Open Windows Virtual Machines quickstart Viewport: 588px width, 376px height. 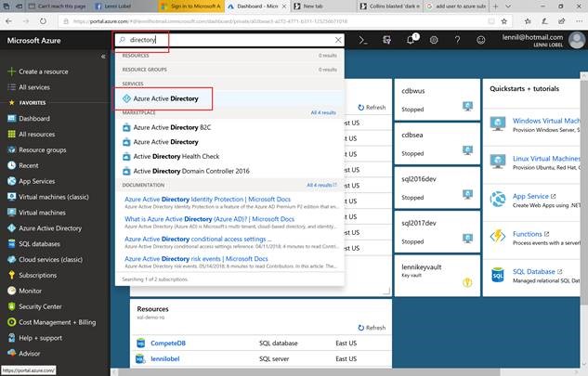[546, 121]
